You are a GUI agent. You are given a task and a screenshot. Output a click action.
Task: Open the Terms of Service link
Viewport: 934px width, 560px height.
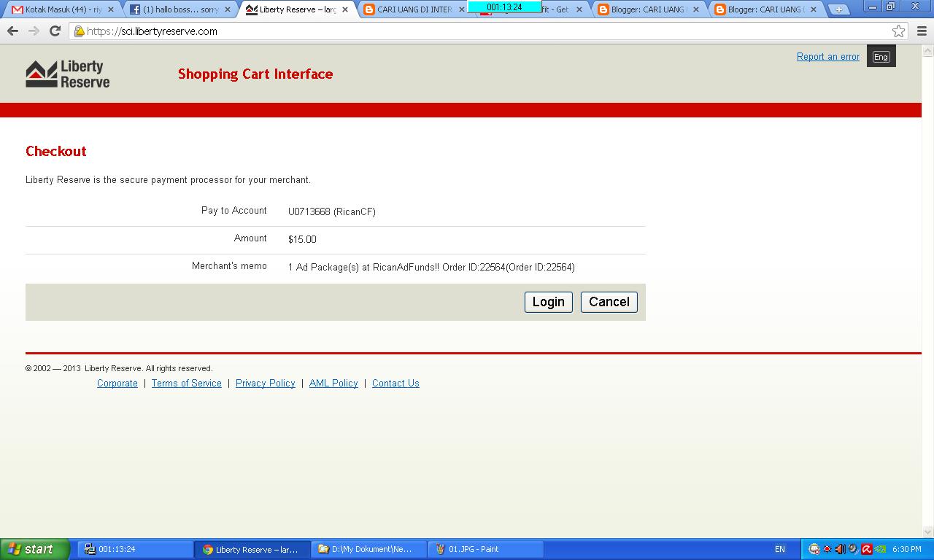[187, 383]
